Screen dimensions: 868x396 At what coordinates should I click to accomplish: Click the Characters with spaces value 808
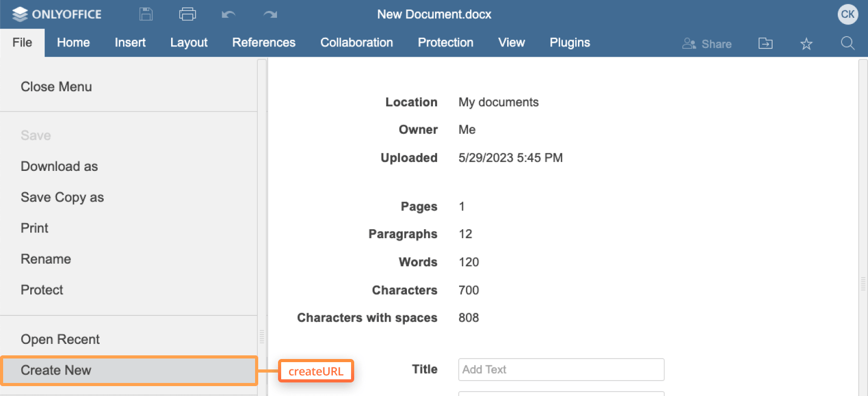(469, 318)
